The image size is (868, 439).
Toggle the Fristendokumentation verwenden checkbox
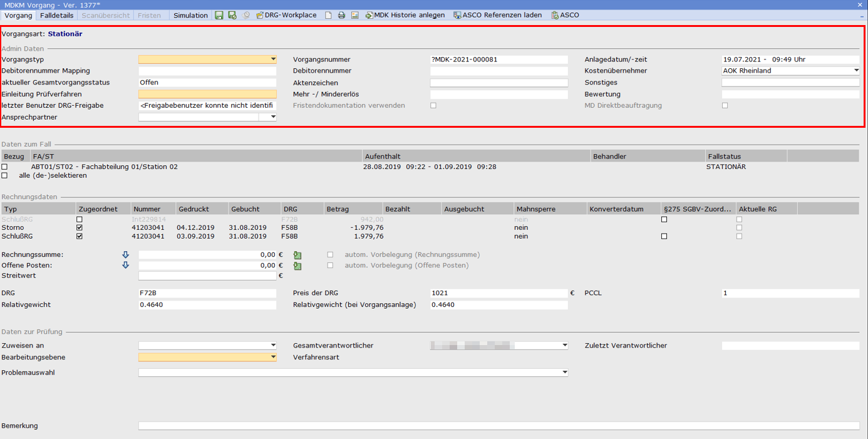[x=433, y=106]
